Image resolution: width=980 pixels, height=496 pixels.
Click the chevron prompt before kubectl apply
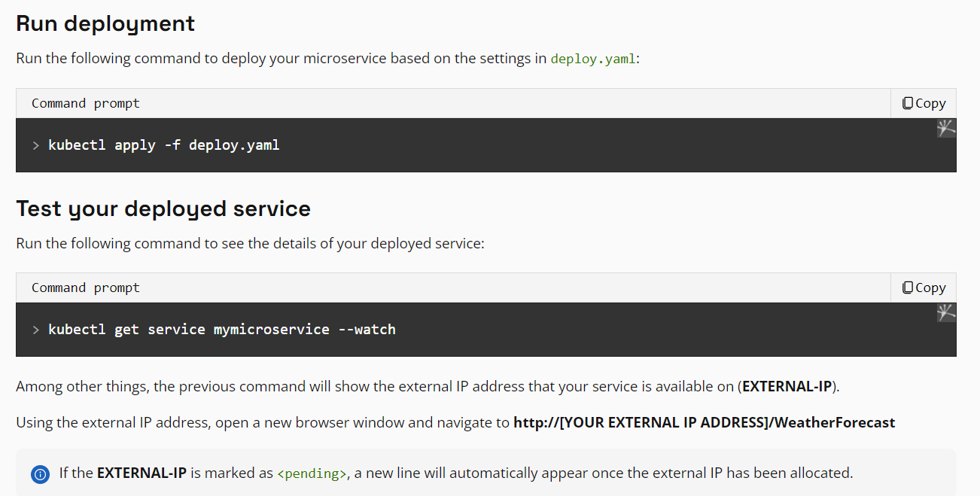pos(35,145)
